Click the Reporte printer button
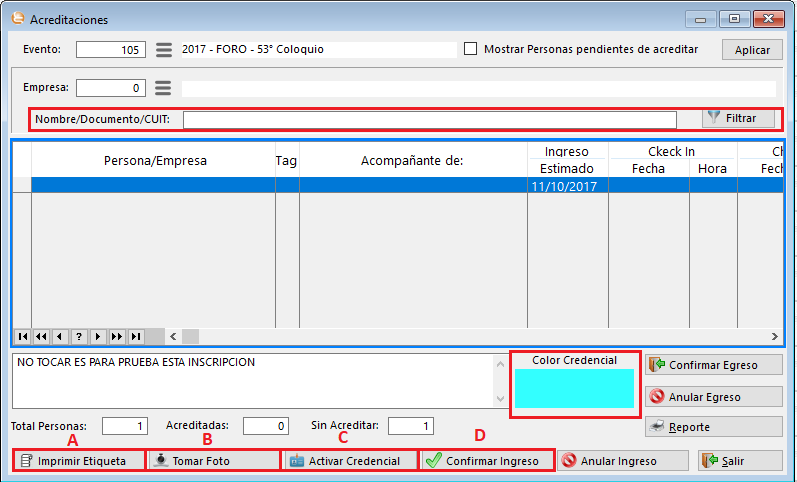The height and width of the screenshot is (482, 797). [713, 427]
